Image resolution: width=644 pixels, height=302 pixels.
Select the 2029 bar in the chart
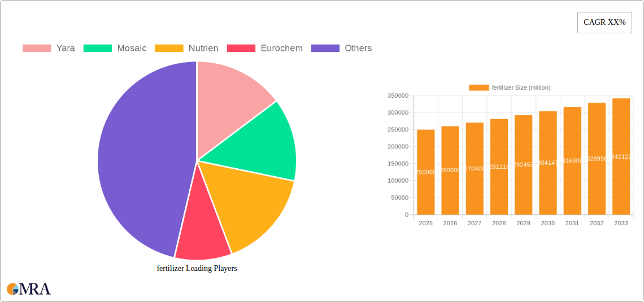point(524,165)
